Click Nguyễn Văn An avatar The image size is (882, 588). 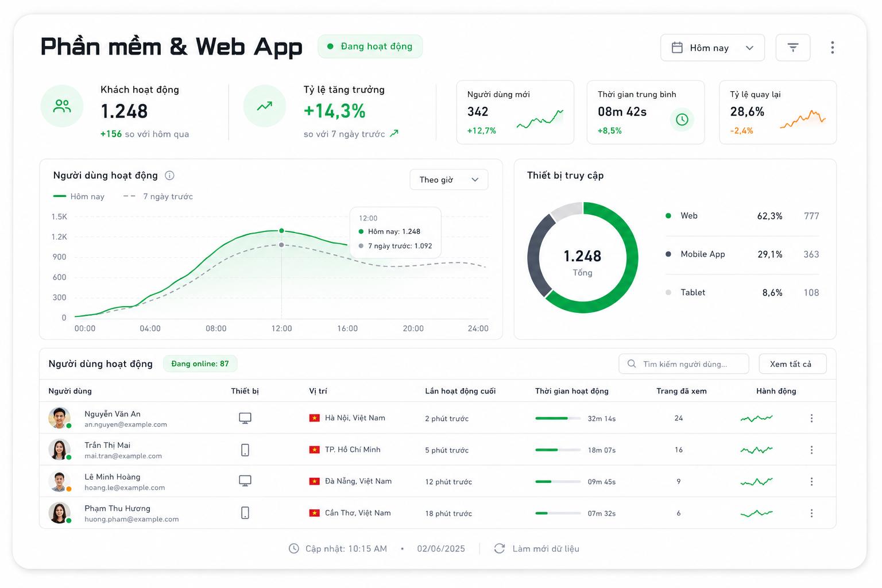pos(59,418)
